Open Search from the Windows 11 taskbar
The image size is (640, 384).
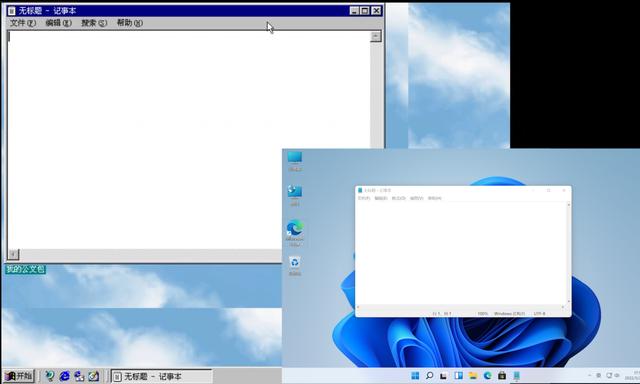(x=429, y=375)
